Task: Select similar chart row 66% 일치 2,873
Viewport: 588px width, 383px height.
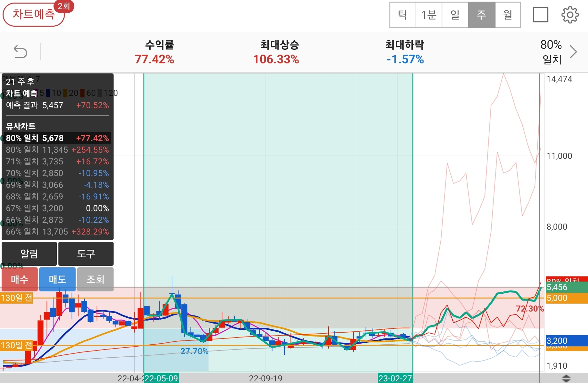Action: [x=57, y=220]
